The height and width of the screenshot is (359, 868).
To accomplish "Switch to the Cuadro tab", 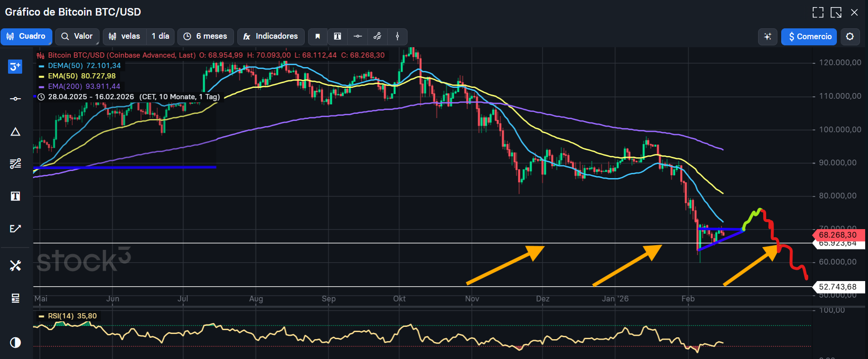I will click(x=26, y=36).
